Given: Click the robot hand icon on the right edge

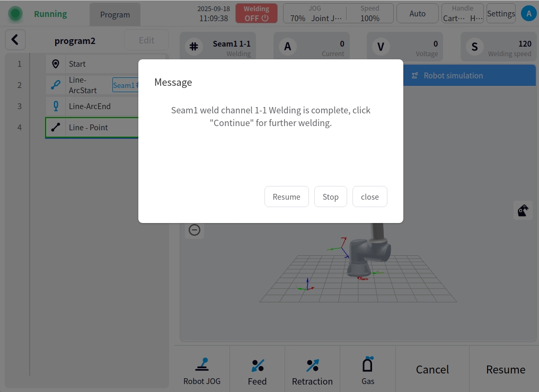Looking at the screenshot, I should [x=523, y=211].
